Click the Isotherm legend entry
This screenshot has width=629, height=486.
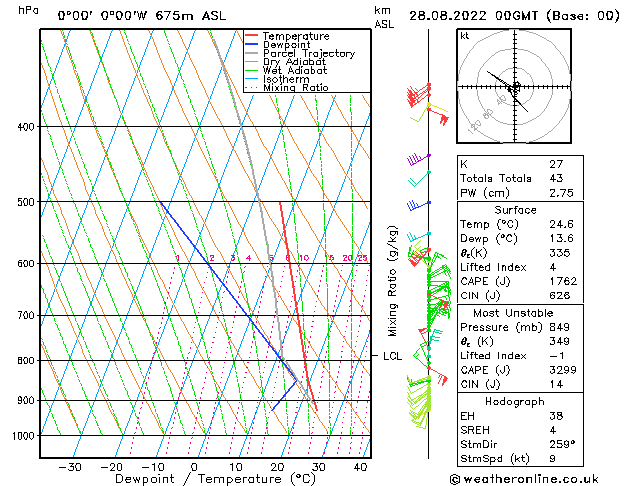pyautogui.click(x=277, y=79)
